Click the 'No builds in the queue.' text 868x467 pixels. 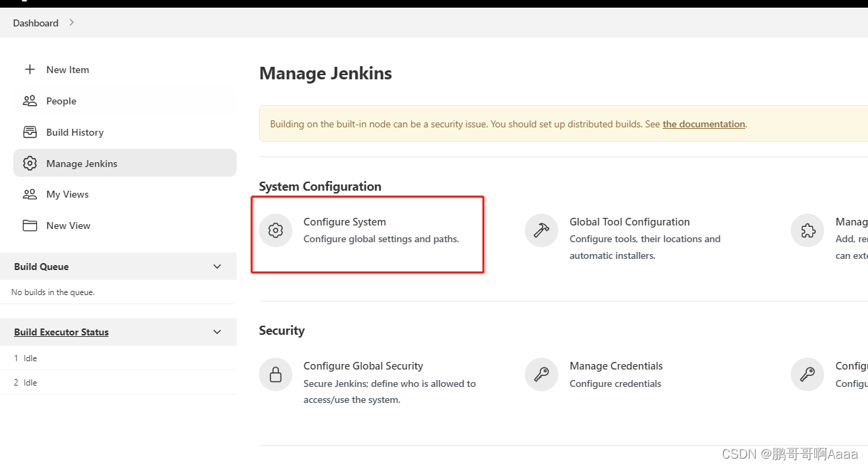coord(53,292)
